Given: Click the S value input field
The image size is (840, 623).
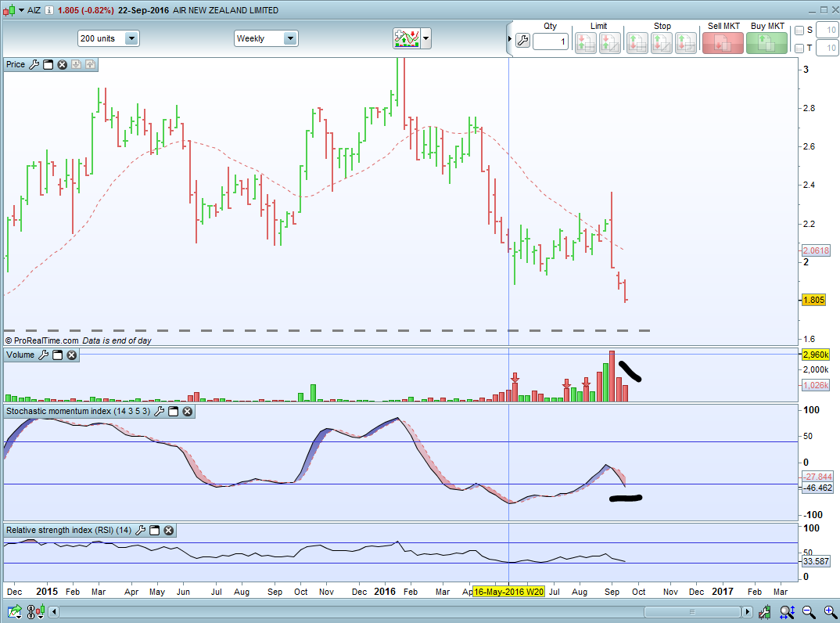Looking at the screenshot, I should click(x=827, y=31).
